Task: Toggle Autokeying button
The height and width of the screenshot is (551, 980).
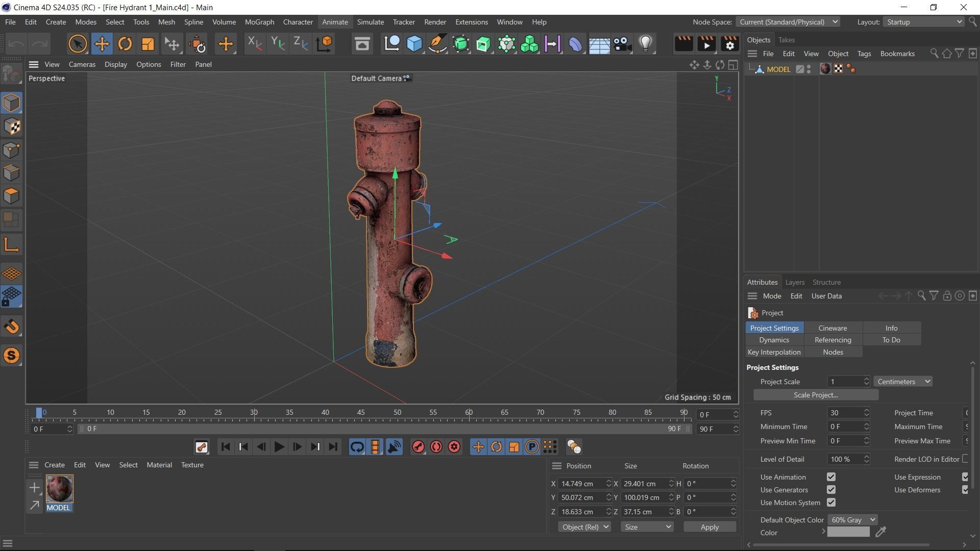Action: 436,447
